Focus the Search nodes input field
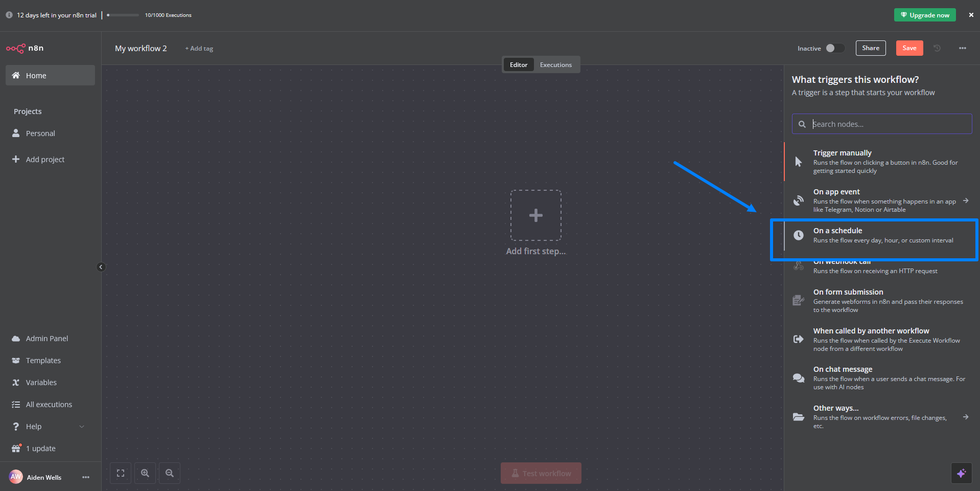Viewport: 980px width, 491px height. point(882,124)
